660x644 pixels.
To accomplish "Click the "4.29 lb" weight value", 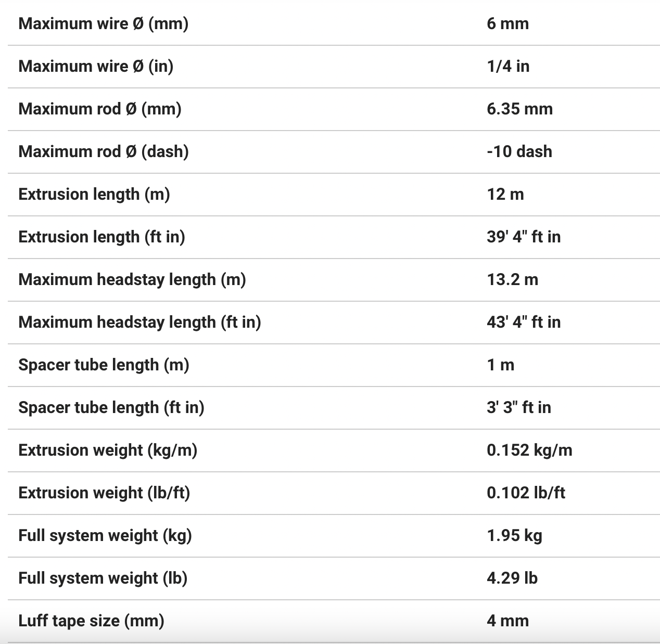I will coord(512,578).
